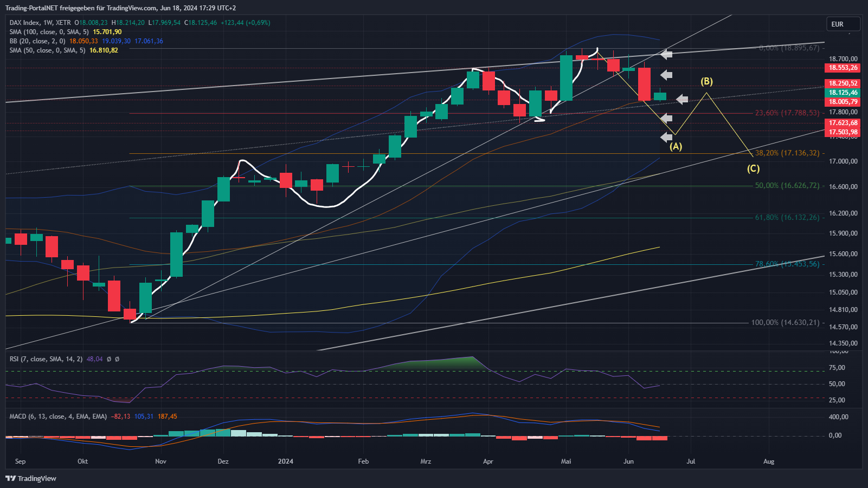868x488 pixels.
Task: Click the SMA 50 value 16.810,82
Action: tap(104, 50)
